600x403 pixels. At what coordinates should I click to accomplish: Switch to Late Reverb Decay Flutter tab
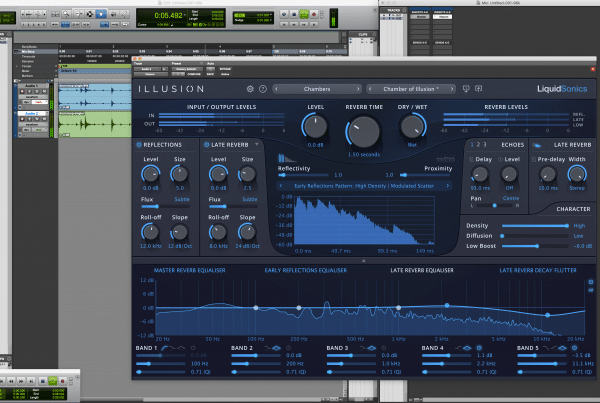click(x=538, y=270)
